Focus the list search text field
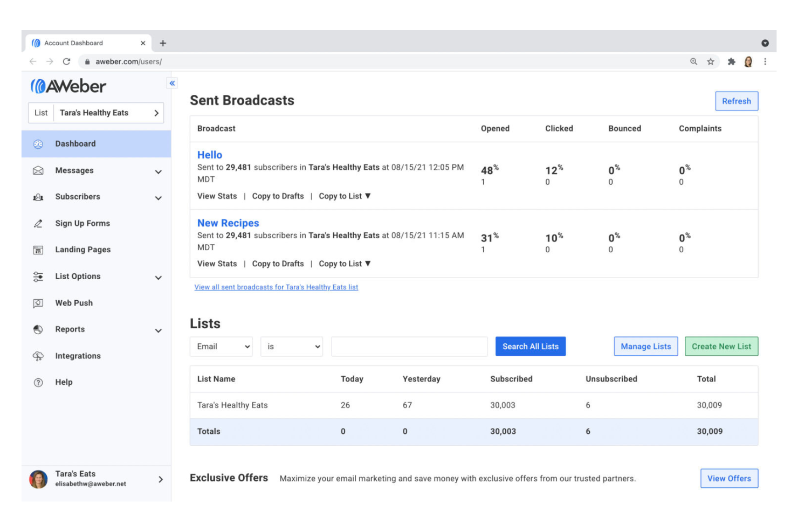This screenshot has width=798, height=532. point(409,347)
